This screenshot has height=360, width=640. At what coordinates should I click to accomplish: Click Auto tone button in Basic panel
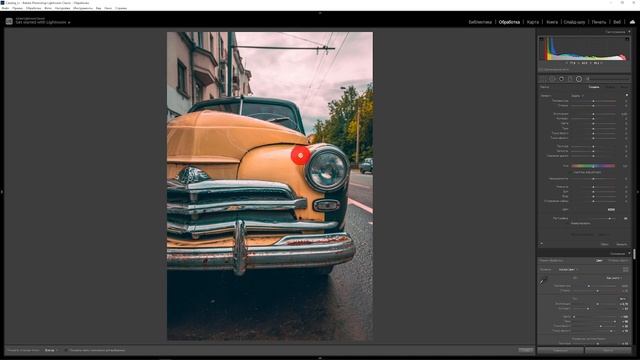(622, 299)
